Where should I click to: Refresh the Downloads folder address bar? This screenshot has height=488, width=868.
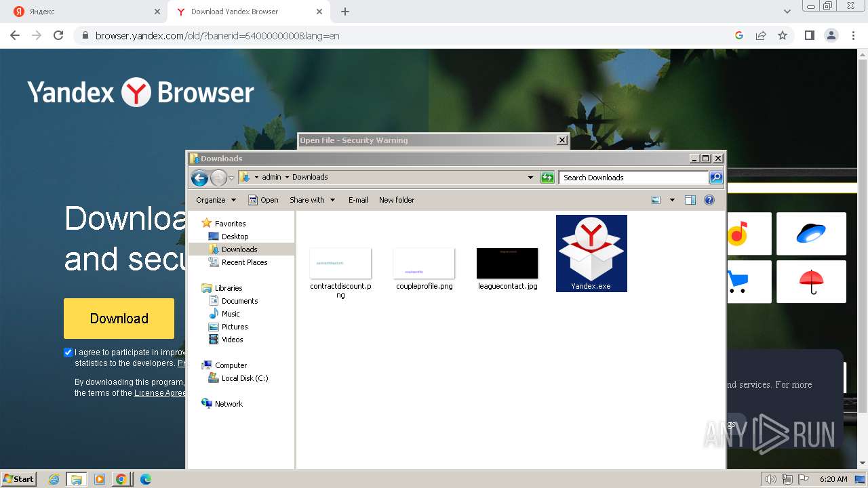547,178
